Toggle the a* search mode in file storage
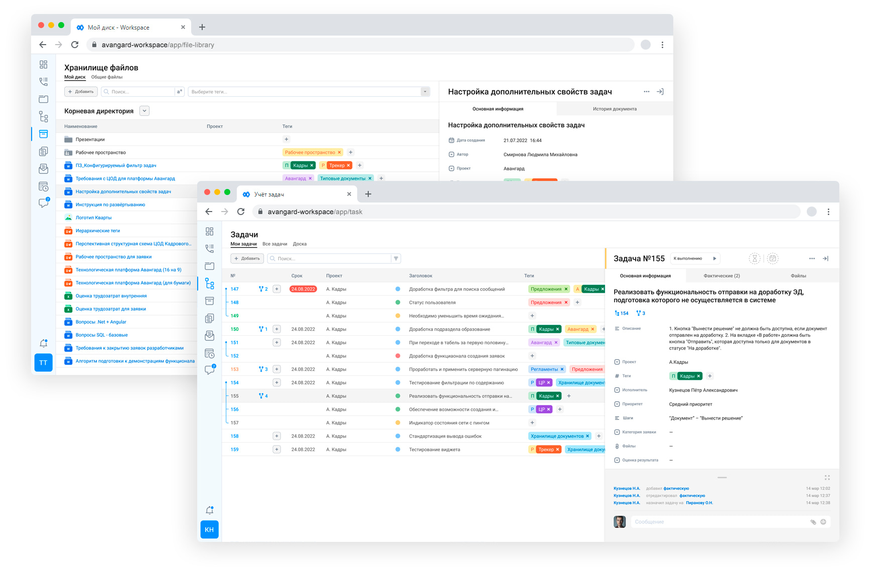The height and width of the screenshot is (588, 891). pyautogui.click(x=180, y=92)
